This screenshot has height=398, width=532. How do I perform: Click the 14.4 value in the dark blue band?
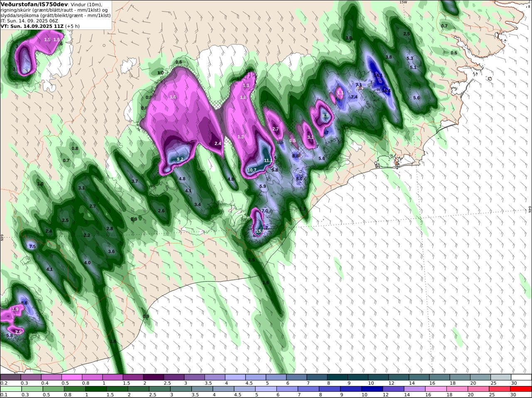[x=386, y=91]
